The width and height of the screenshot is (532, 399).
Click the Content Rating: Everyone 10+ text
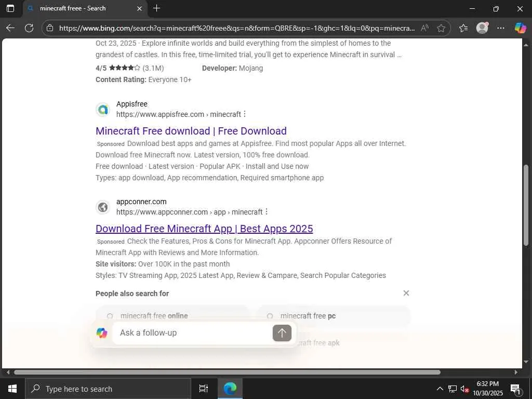coord(143,79)
